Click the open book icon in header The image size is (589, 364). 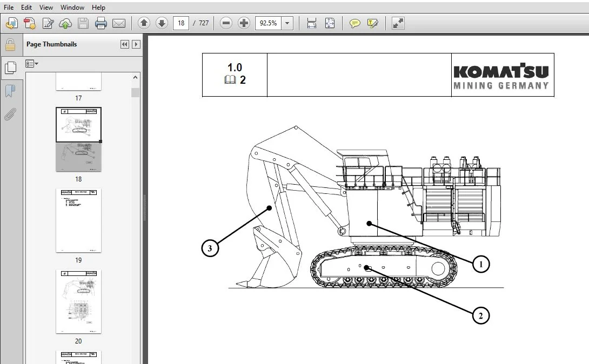[230, 79]
